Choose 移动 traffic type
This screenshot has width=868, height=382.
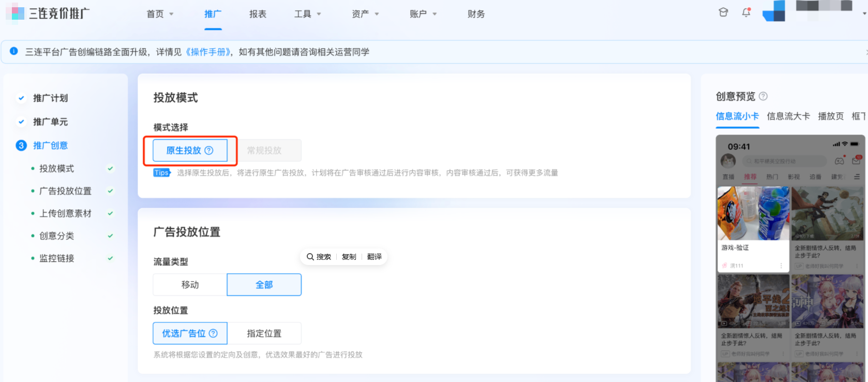190,285
